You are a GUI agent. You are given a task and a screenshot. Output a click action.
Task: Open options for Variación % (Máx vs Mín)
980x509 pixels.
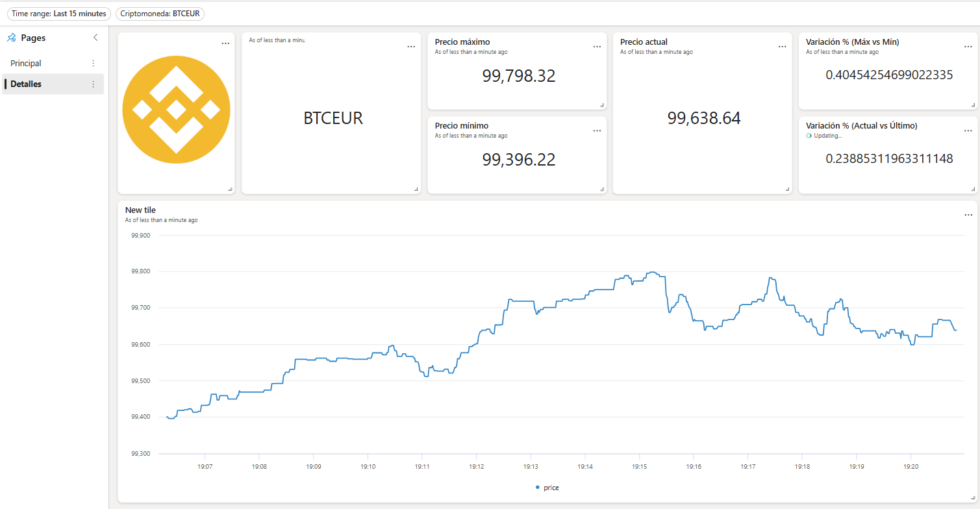point(968,47)
